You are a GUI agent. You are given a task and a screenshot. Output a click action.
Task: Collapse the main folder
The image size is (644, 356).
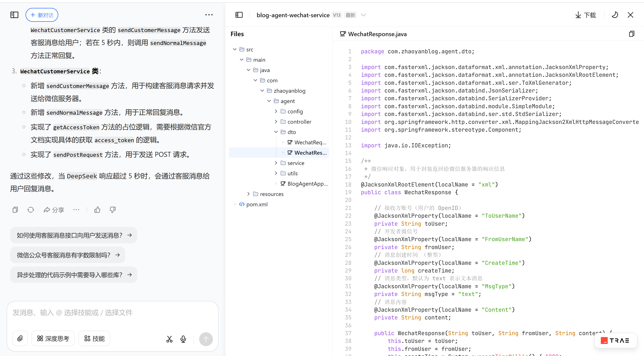click(x=241, y=60)
